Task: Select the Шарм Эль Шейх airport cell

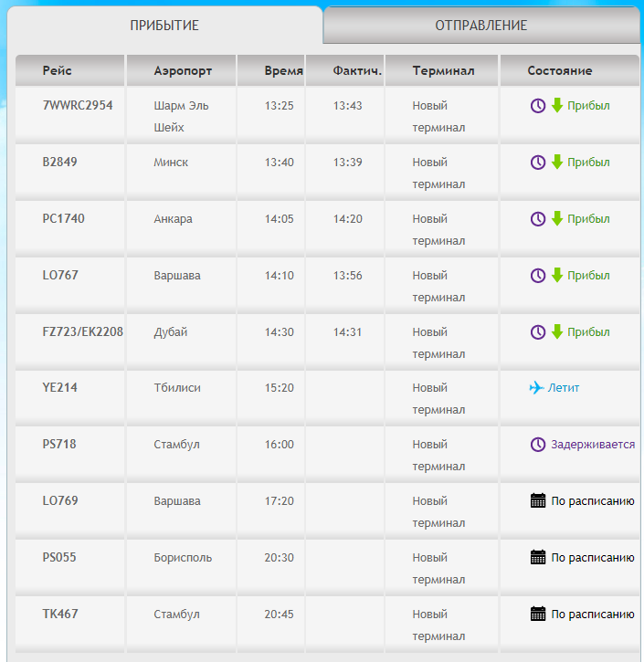Action: (181, 116)
